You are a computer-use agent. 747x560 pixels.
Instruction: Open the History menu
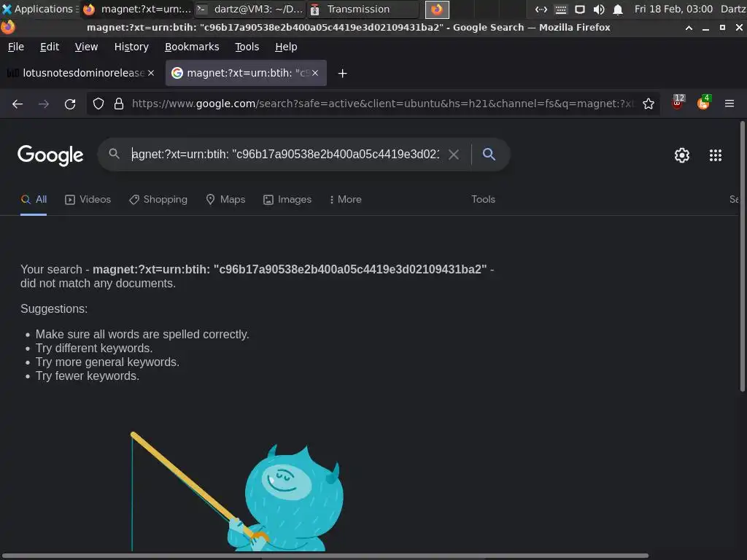click(131, 47)
